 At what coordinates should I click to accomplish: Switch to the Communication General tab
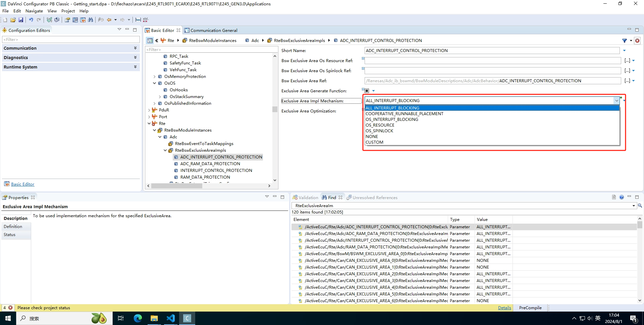tap(213, 31)
